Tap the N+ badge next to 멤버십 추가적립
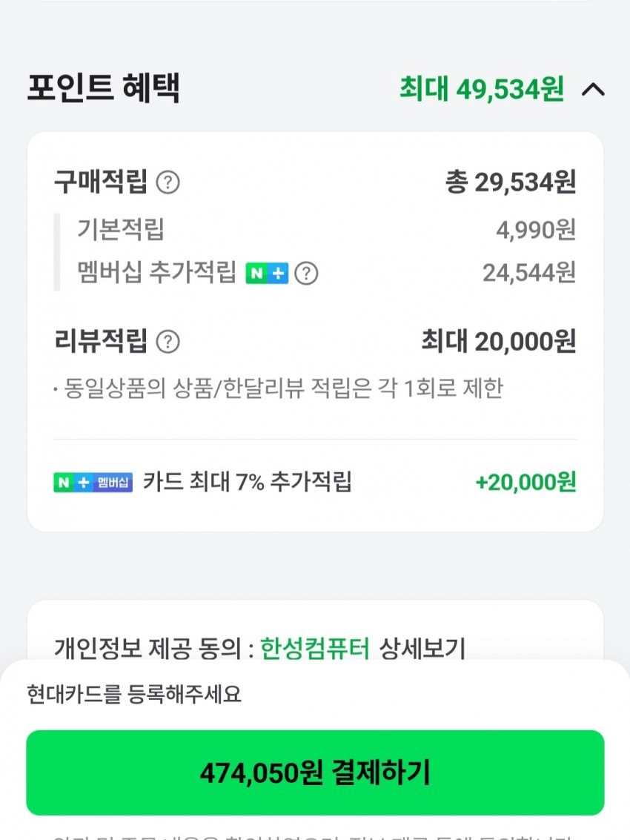 (x=267, y=274)
